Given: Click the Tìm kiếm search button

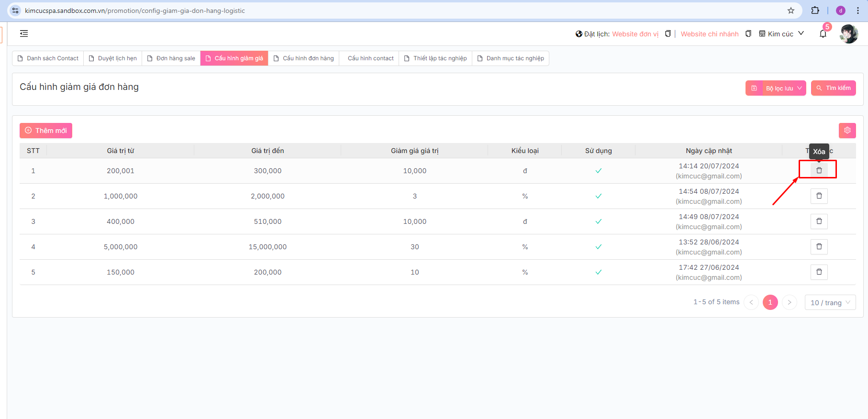Looking at the screenshot, I should 833,88.
